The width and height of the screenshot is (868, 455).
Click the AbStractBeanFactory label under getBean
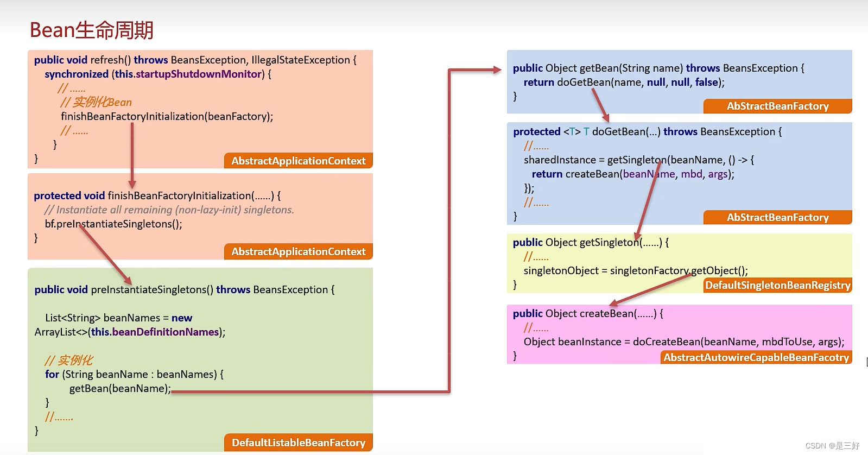click(778, 106)
